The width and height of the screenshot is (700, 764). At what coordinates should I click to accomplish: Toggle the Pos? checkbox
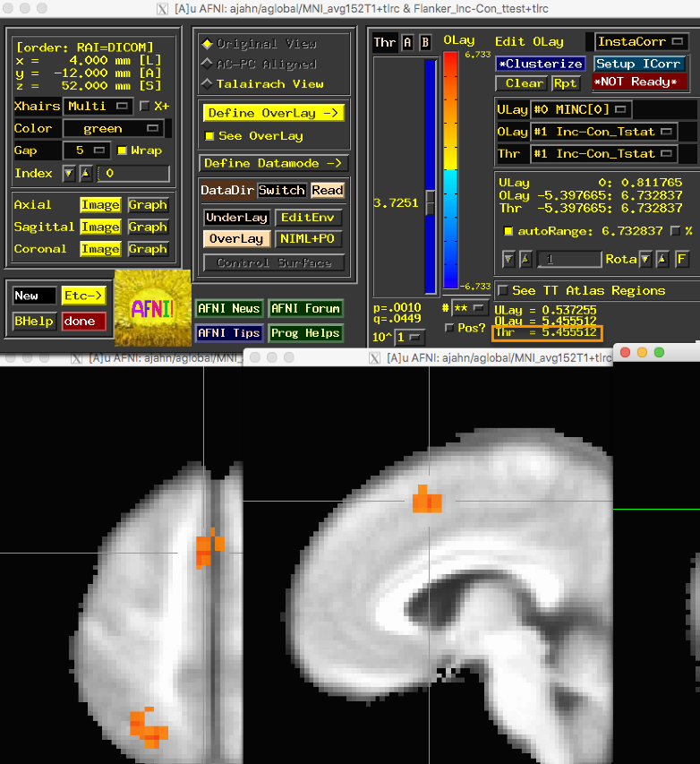[449, 328]
